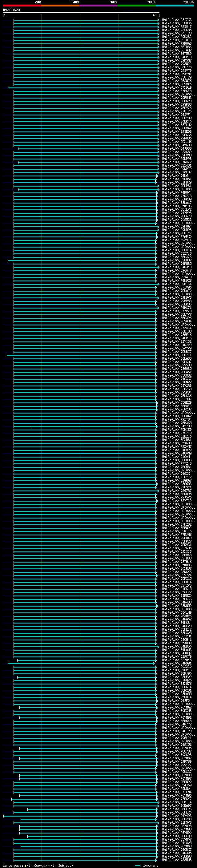Select the UniRef100_Q2GYI2 label
The height and width of the screenshot is (868, 197).
(x=176, y=477)
